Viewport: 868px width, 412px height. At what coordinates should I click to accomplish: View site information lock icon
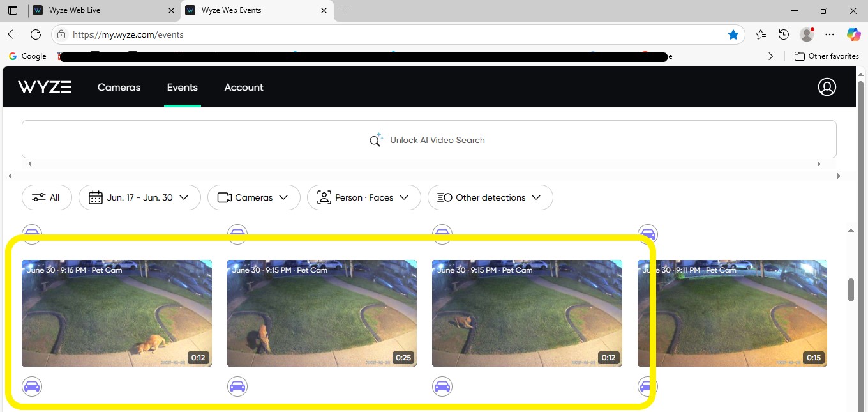coord(61,34)
